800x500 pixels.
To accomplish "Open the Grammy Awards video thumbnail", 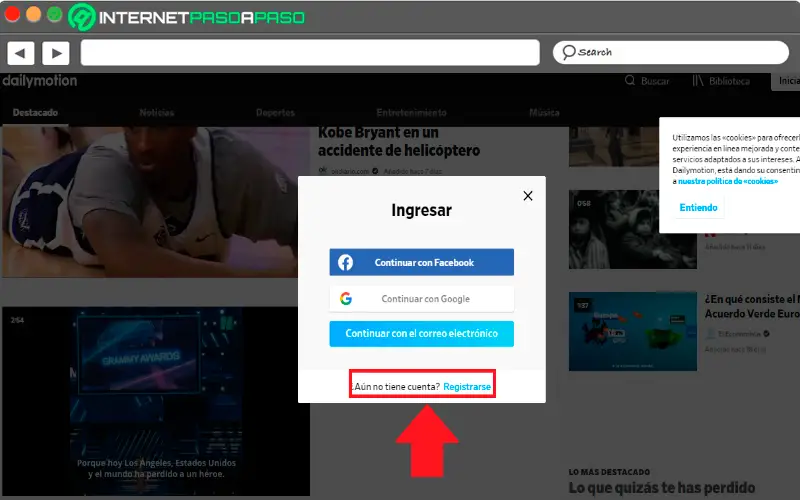I will coord(156,401).
